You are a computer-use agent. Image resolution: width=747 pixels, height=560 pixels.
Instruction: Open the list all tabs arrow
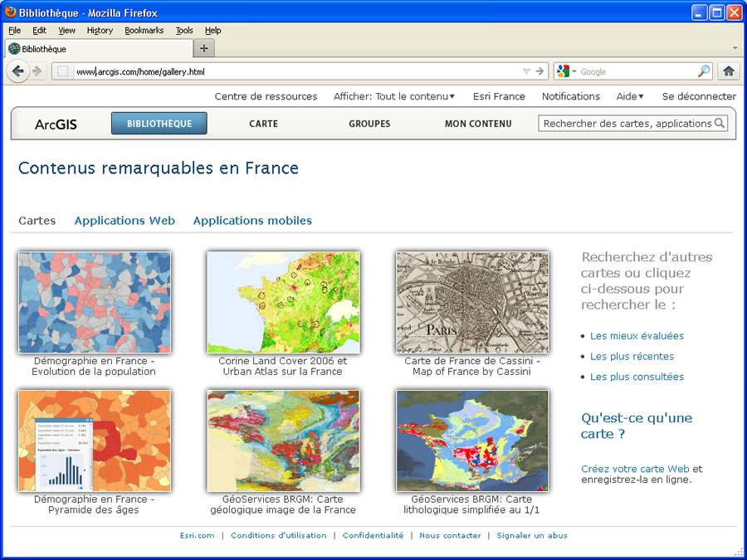[x=735, y=48]
